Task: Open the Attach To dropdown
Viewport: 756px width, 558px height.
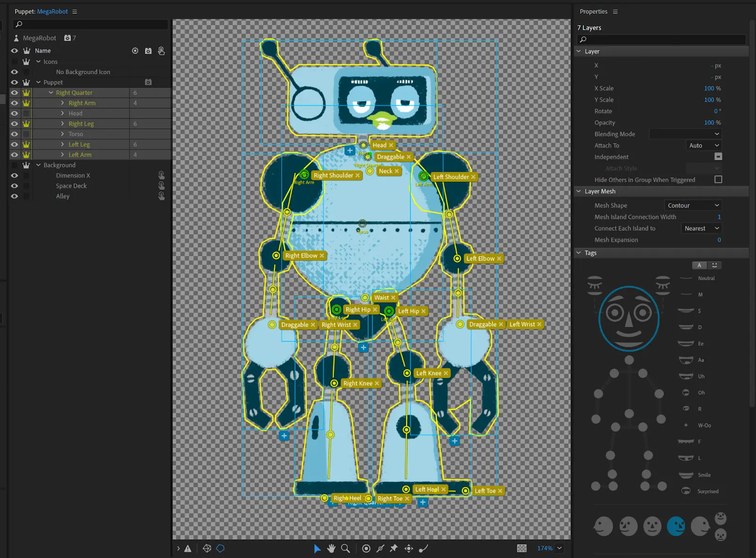Action: 703,146
